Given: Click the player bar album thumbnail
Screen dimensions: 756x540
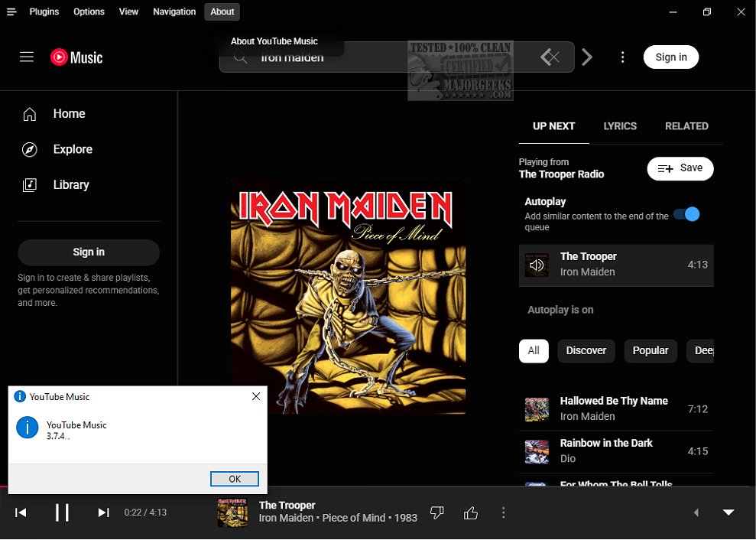Looking at the screenshot, I should [x=232, y=512].
